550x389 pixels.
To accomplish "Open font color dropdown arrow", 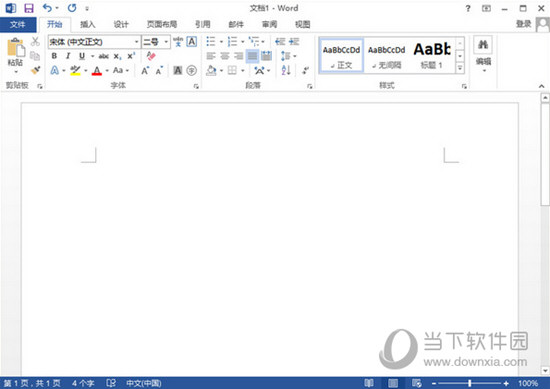I will click(107, 71).
